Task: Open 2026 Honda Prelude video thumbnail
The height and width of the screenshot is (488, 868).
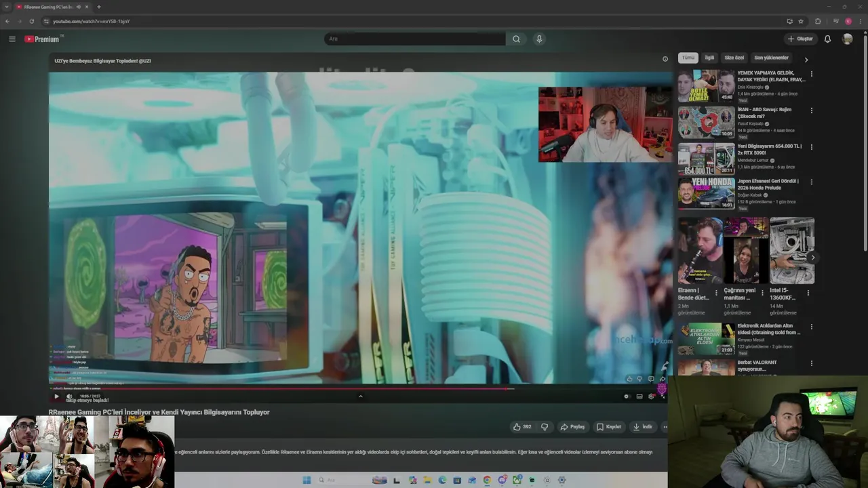Action: [x=706, y=194]
